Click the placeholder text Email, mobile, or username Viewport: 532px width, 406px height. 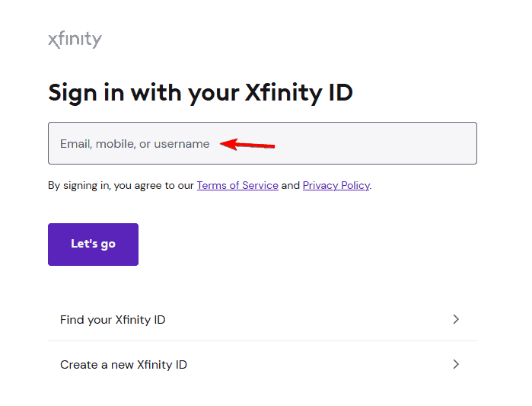135,144
